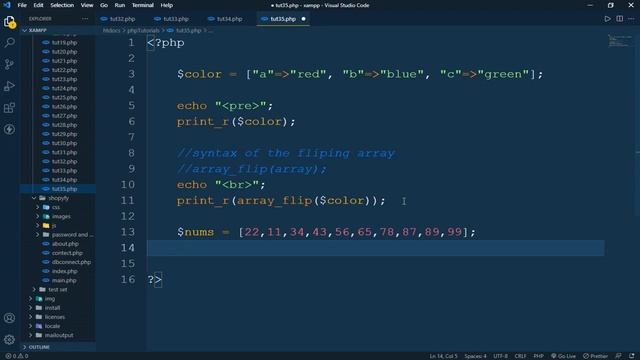Screen dimensions: 640x360
Task: Open the Search view
Action: click(9, 42)
